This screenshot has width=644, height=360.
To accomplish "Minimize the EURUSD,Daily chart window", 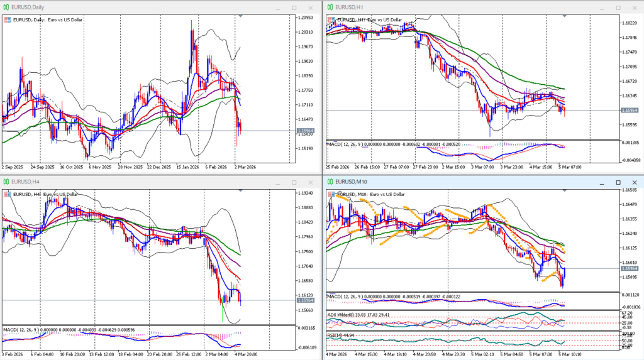I will [x=276, y=8].
